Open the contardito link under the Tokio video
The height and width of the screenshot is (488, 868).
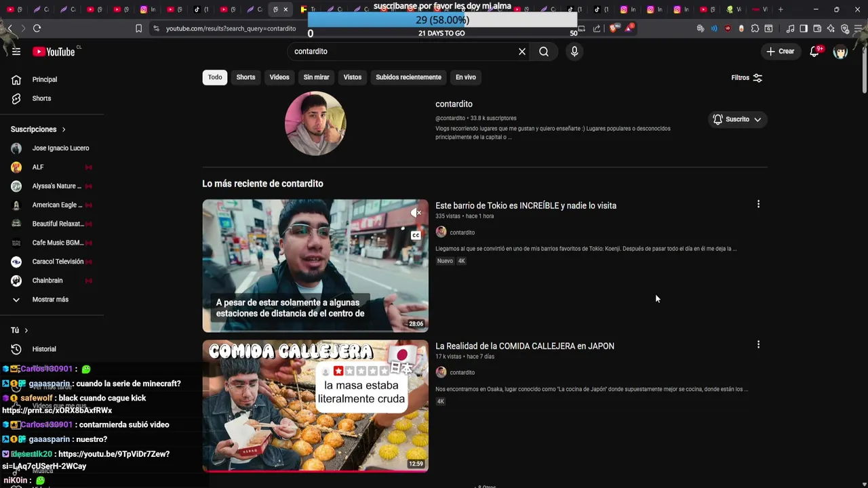[462, 232]
